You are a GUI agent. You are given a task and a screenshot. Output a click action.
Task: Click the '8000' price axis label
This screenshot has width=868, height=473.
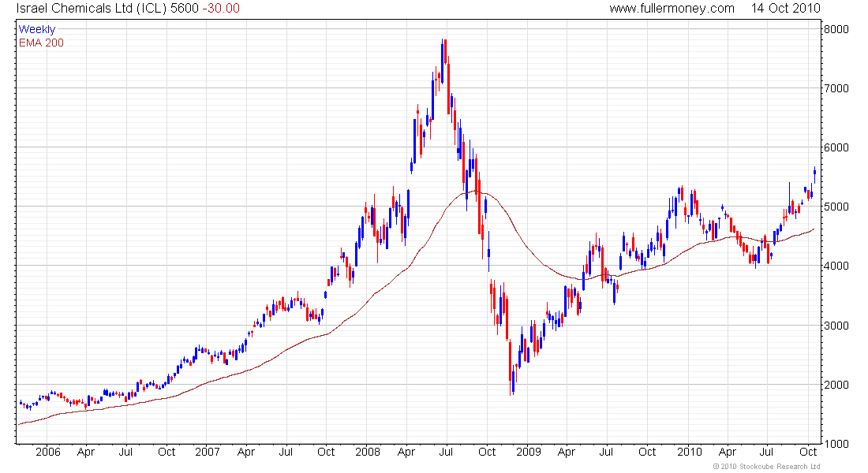pyautogui.click(x=836, y=29)
